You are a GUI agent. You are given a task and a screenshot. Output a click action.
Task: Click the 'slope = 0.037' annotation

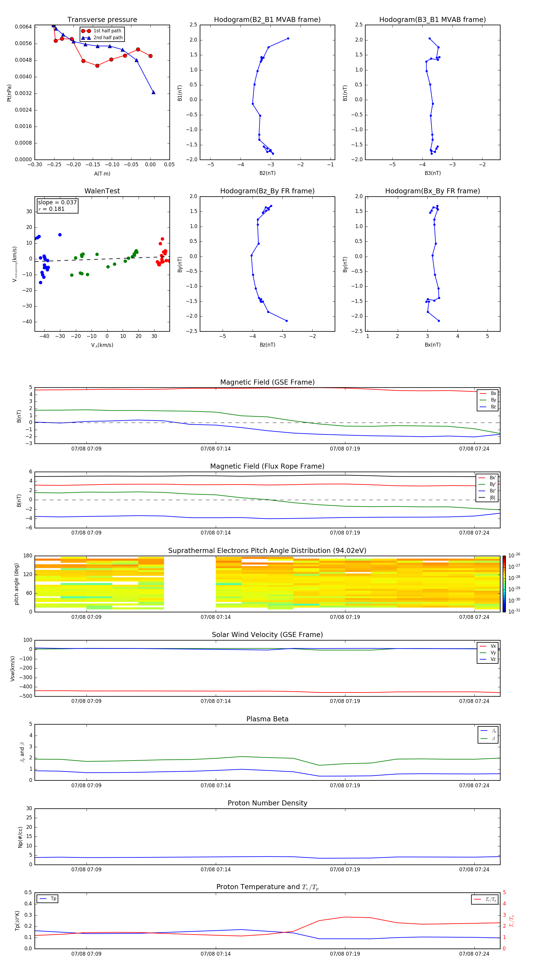coord(57,203)
